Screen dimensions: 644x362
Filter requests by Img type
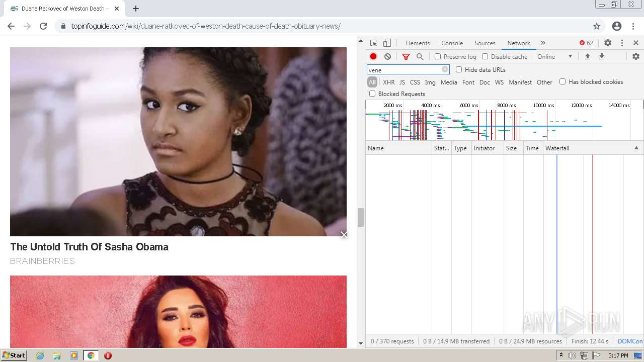click(430, 82)
